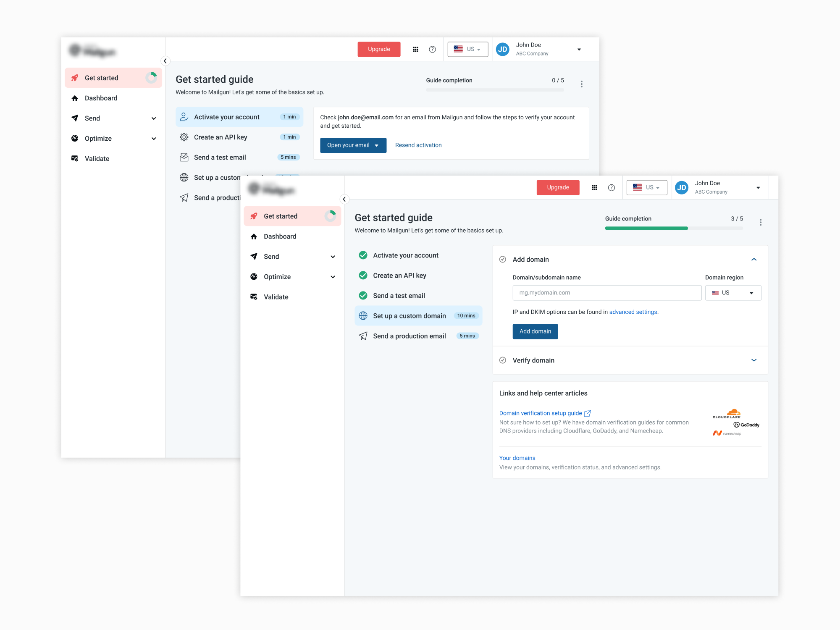
Task: Open help icon in back window header
Action: [x=432, y=50]
